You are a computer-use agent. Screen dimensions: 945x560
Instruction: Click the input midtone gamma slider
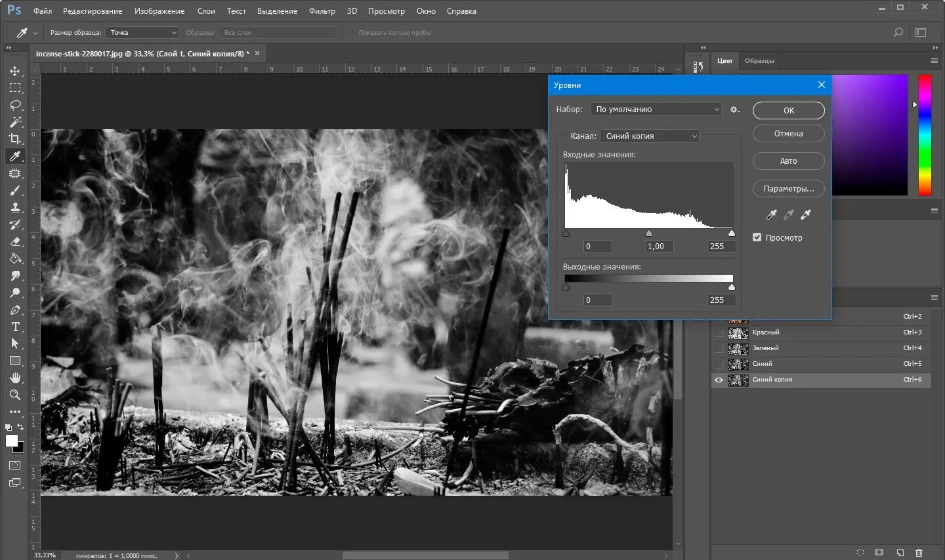pyautogui.click(x=649, y=233)
